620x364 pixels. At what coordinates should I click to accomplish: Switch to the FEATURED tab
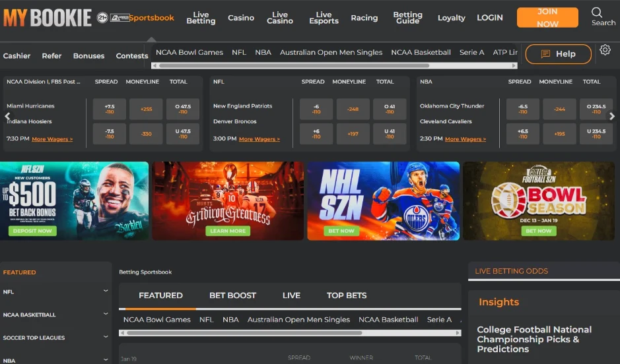pyautogui.click(x=160, y=295)
